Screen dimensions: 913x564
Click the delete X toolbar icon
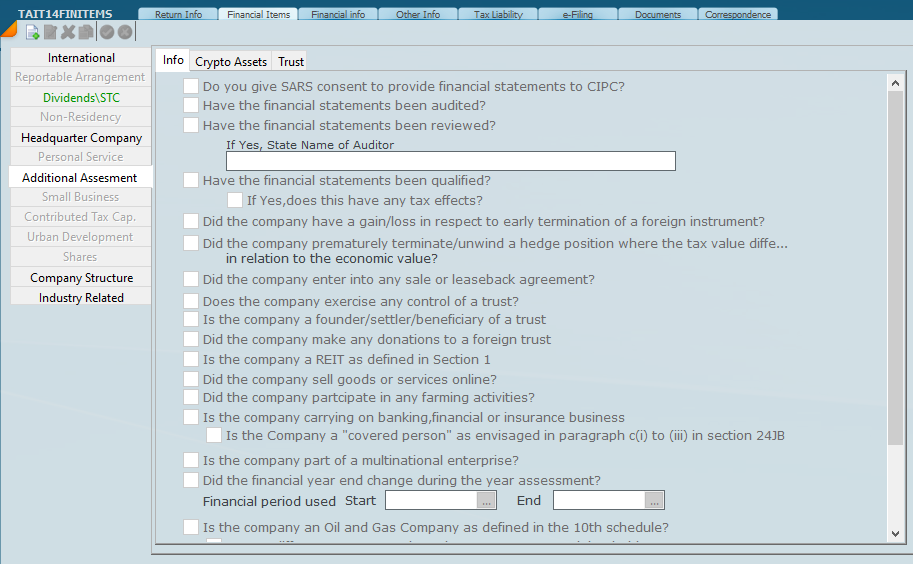pos(68,32)
